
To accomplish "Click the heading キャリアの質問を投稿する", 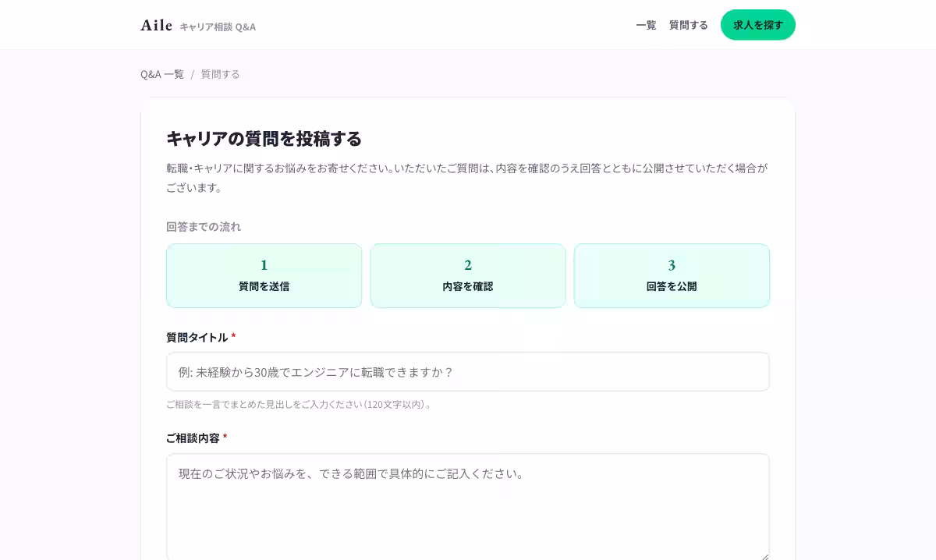I will point(264,138).
